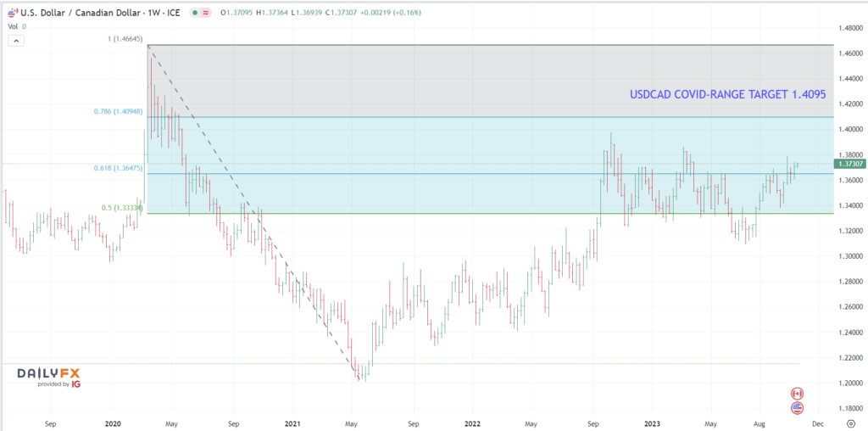Select the 0.786 Fibonacci level label

coord(117,111)
